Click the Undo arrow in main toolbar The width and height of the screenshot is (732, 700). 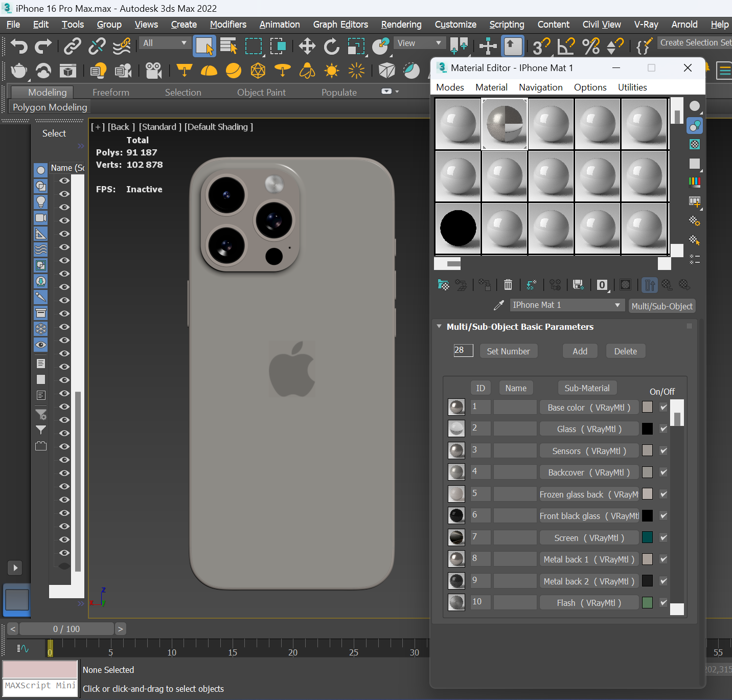[19, 47]
